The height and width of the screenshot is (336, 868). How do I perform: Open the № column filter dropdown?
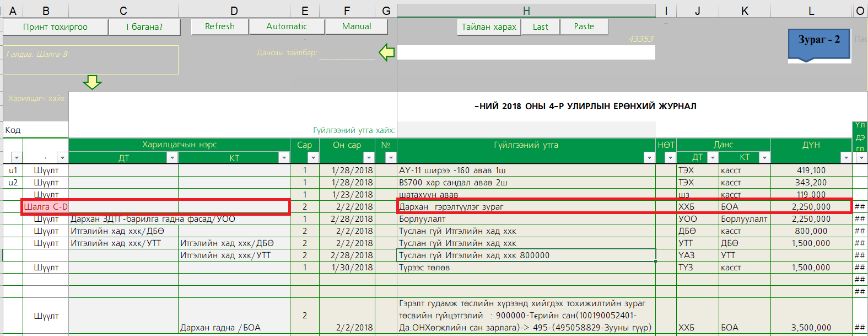tap(390, 158)
